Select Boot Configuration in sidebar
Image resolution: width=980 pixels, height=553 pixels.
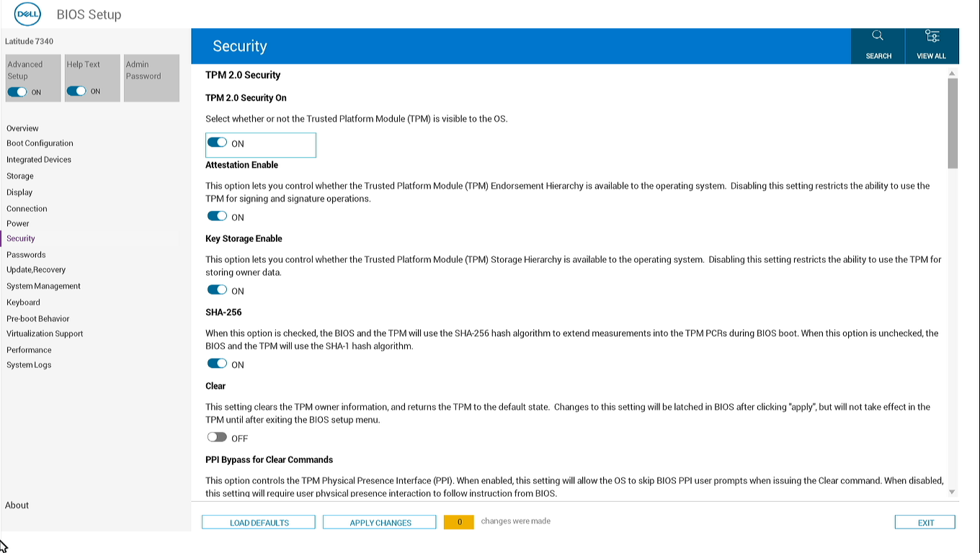pos(39,143)
